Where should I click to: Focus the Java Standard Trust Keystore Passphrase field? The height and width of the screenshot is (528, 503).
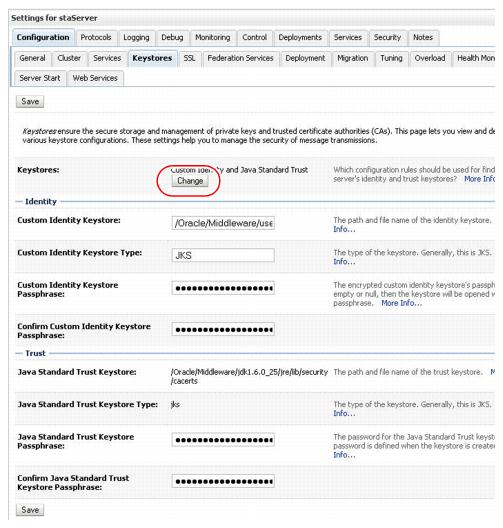click(x=223, y=440)
